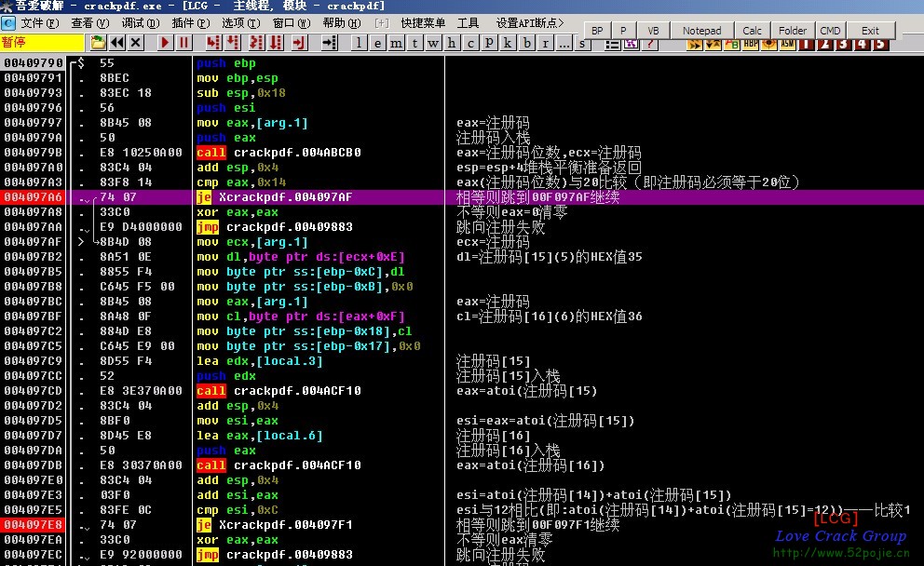
Task: Launch Notepad from the Notepad button
Action: (701, 31)
